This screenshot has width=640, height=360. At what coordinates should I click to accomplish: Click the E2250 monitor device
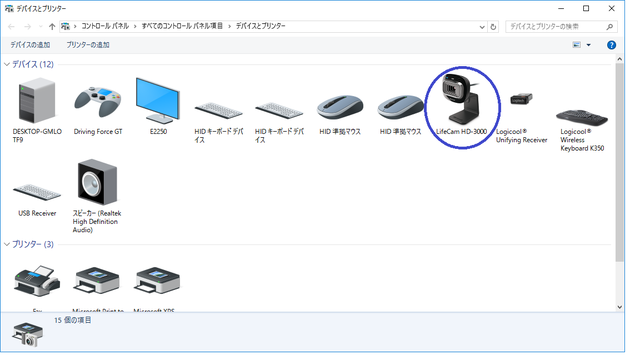tap(158, 100)
